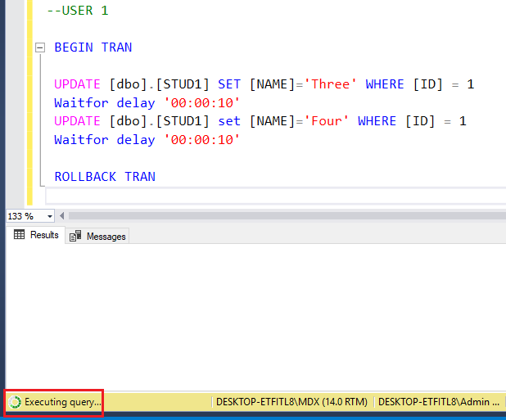The width and height of the screenshot is (506, 420).
Task: Click the Results grid icon
Action: click(x=19, y=234)
